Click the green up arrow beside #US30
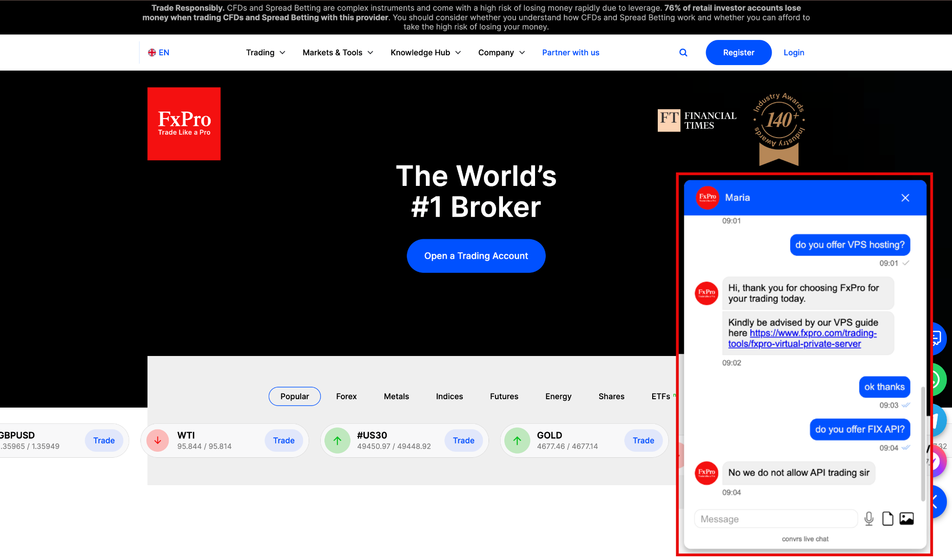Image resolution: width=952 pixels, height=560 pixels. (x=337, y=441)
